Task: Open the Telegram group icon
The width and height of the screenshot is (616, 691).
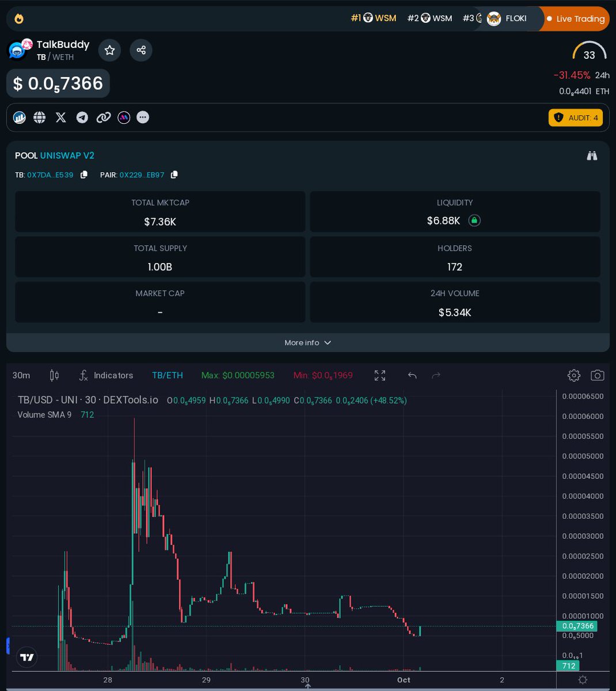Action: [x=82, y=117]
